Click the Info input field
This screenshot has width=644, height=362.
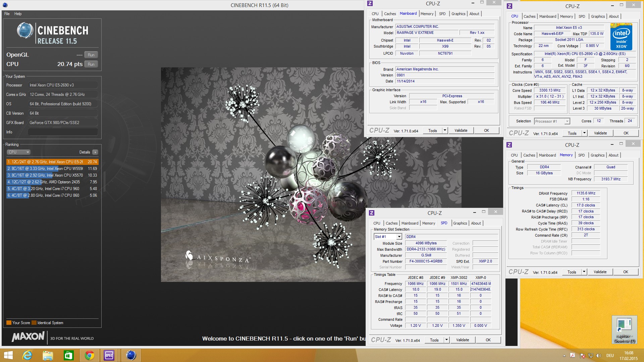click(x=63, y=132)
